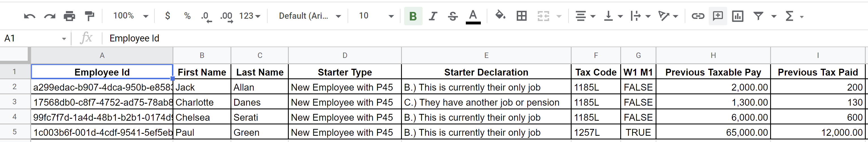Open the Default (Arial) font dropdown

(x=310, y=16)
